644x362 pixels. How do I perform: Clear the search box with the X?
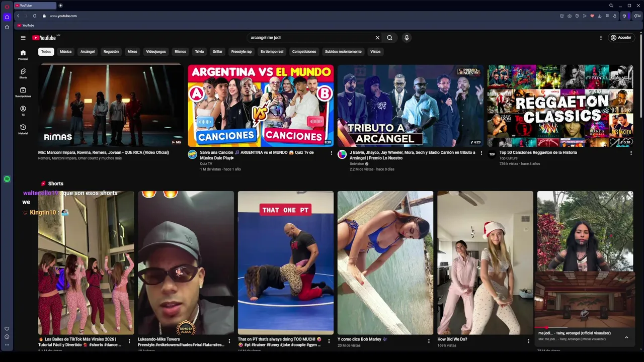coord(377,38)
